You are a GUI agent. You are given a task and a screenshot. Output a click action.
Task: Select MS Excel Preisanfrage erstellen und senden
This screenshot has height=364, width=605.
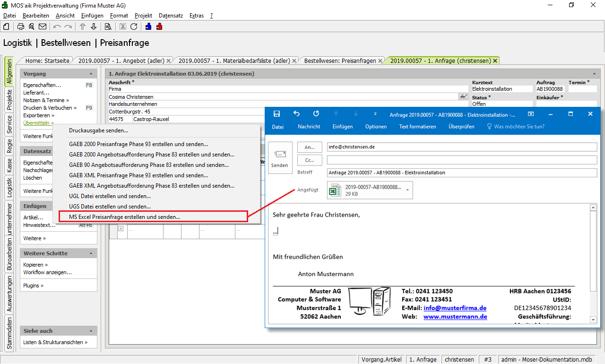[124, 217]
